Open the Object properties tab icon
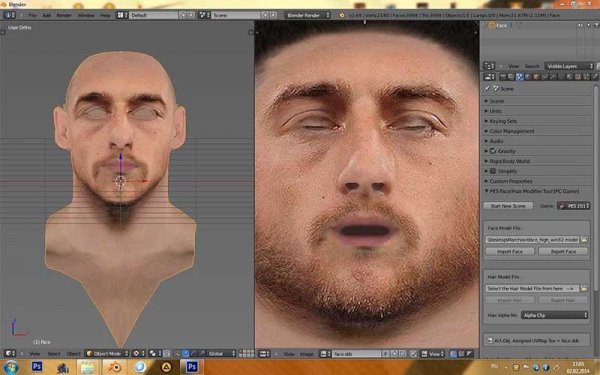600x375 pixels. tap(536, 77)
